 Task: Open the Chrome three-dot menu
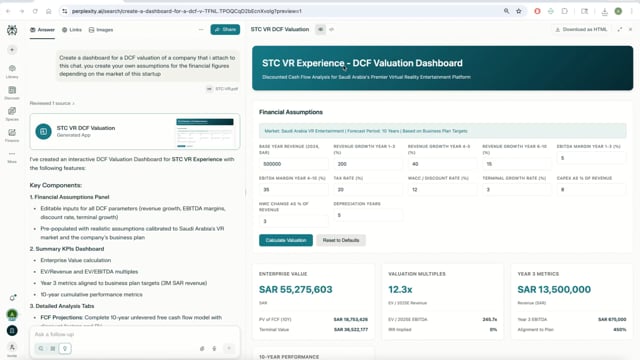[x=632, y=11]
